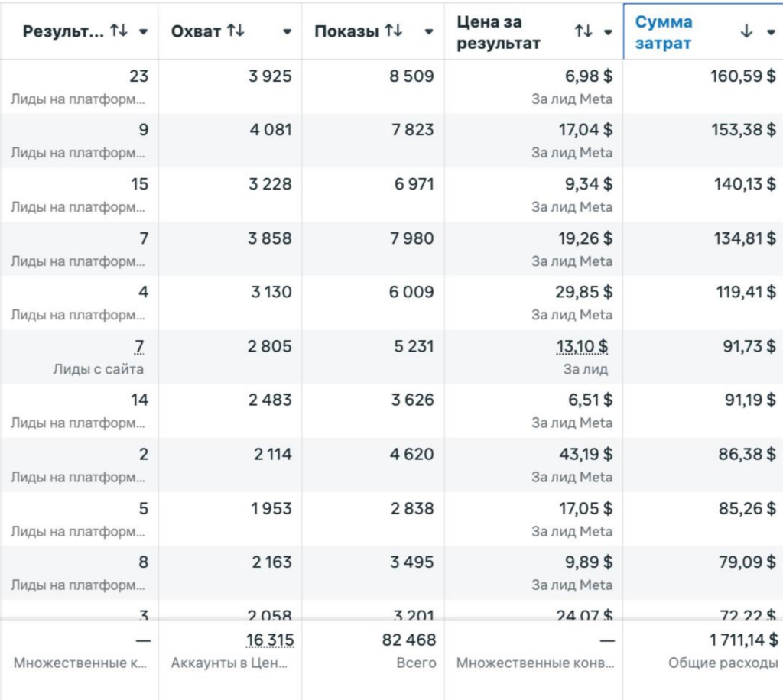
Task: Click sort arrows icon in Результат column
Action: [119, 31]
